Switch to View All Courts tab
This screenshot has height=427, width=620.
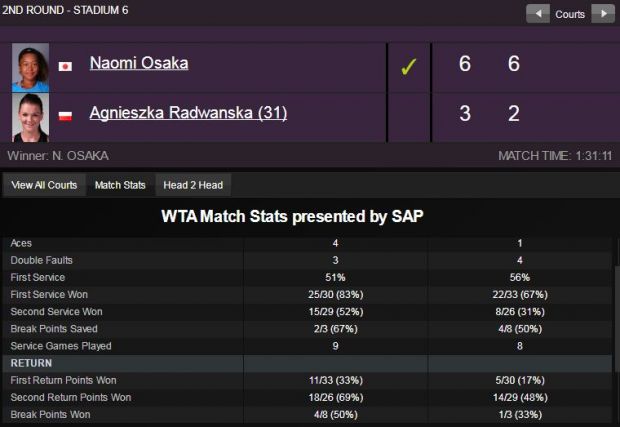[44, 185]
